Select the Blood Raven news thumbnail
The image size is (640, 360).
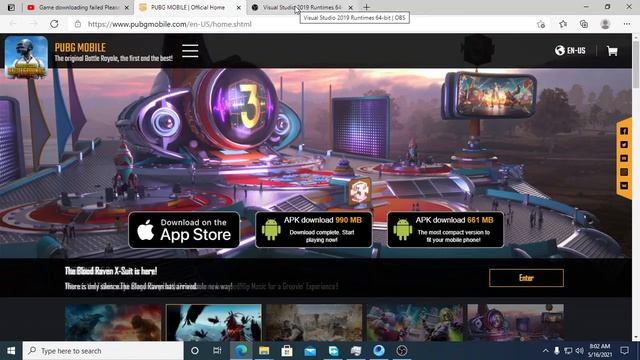214,322
